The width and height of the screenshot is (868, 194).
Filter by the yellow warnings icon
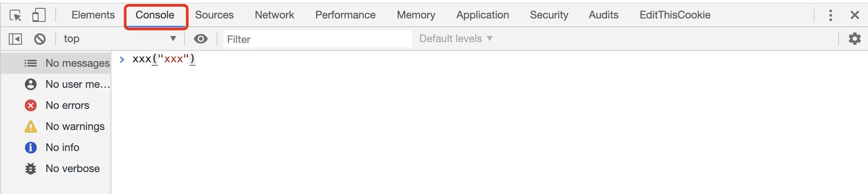tap(31, 126)
